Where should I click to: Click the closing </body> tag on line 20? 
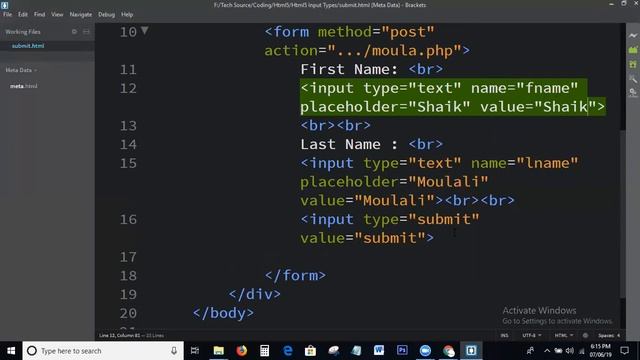click(x=223, y=313)
